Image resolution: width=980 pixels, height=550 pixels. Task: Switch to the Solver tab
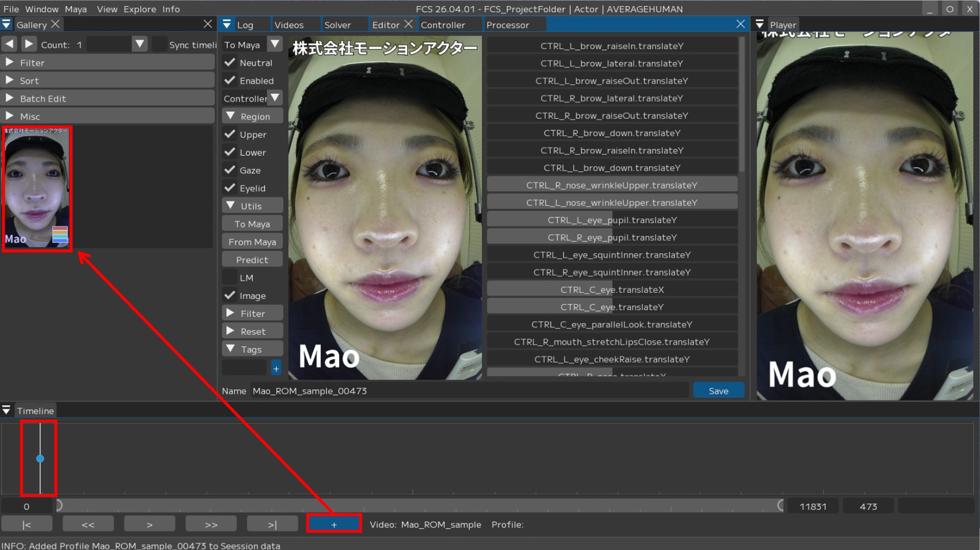337,25
